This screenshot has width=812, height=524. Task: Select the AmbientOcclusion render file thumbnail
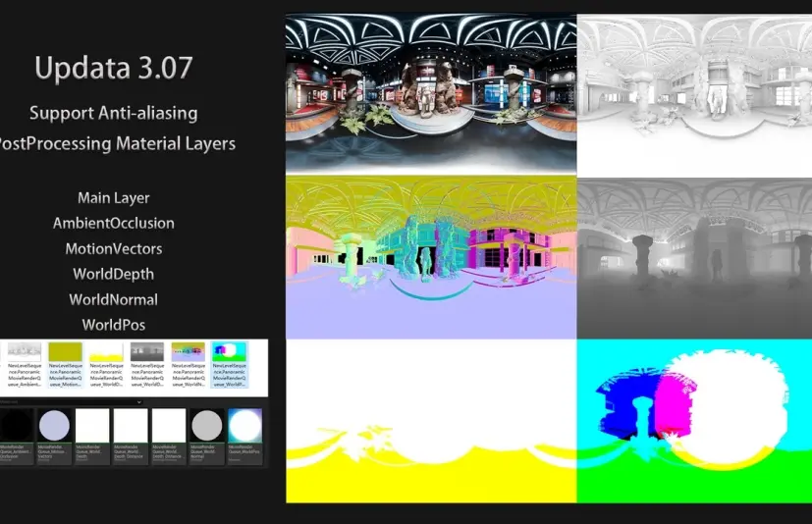pos(25,353)
